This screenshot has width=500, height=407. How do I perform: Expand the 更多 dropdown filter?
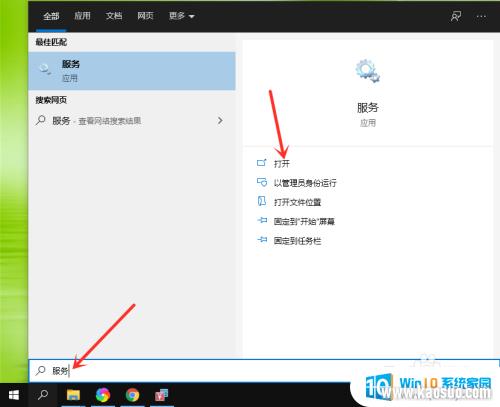[x=181, y=16]
